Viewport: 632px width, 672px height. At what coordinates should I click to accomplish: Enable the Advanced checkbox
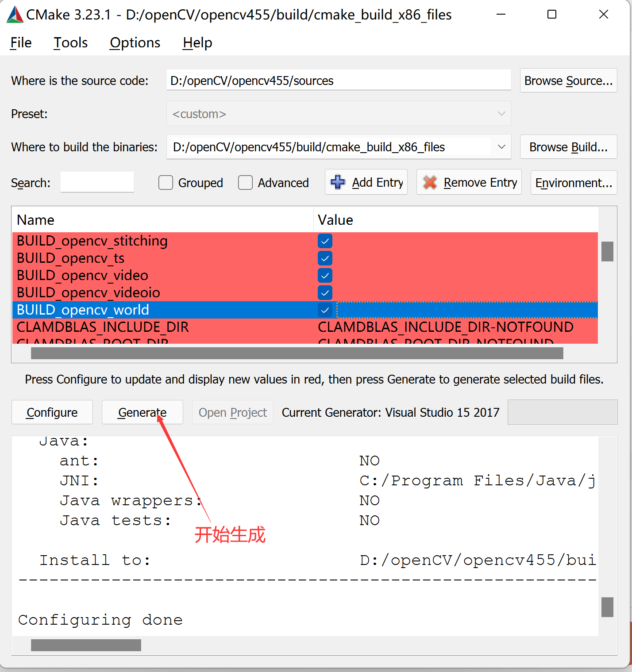245,183
